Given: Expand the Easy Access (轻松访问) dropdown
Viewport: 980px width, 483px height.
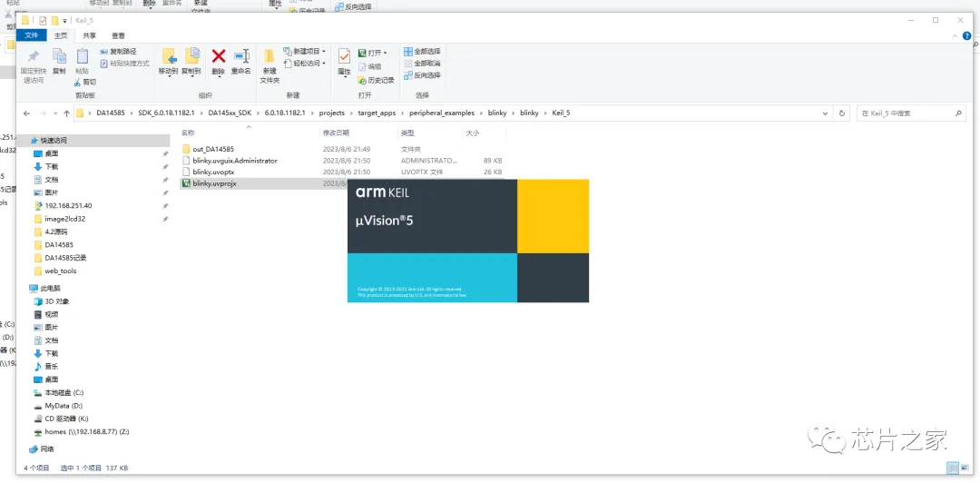Looking at the screenshot, I should click(304, 64).
